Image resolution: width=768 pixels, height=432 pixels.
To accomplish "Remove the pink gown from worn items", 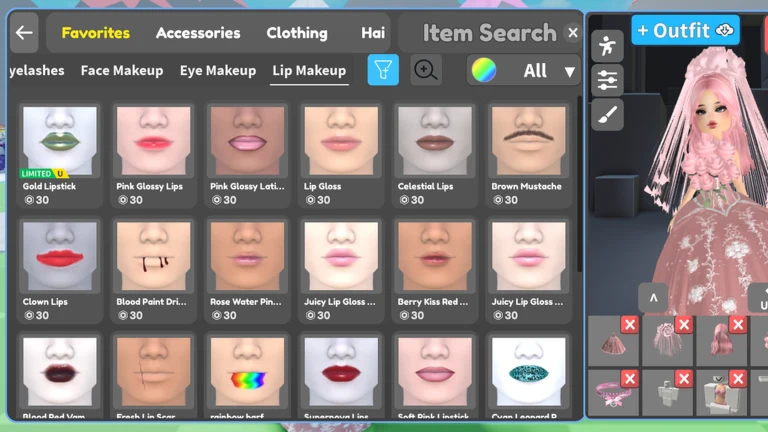I will coord(629,325).
